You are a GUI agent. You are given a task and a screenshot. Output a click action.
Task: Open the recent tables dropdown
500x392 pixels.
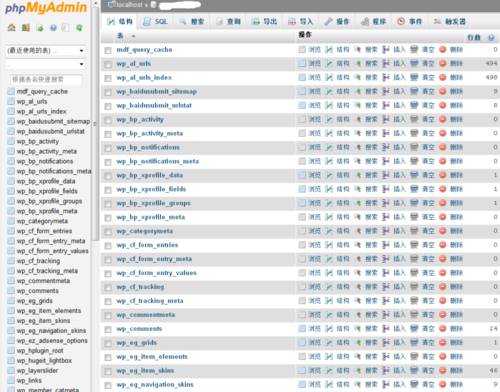click(x=45, y=51)
